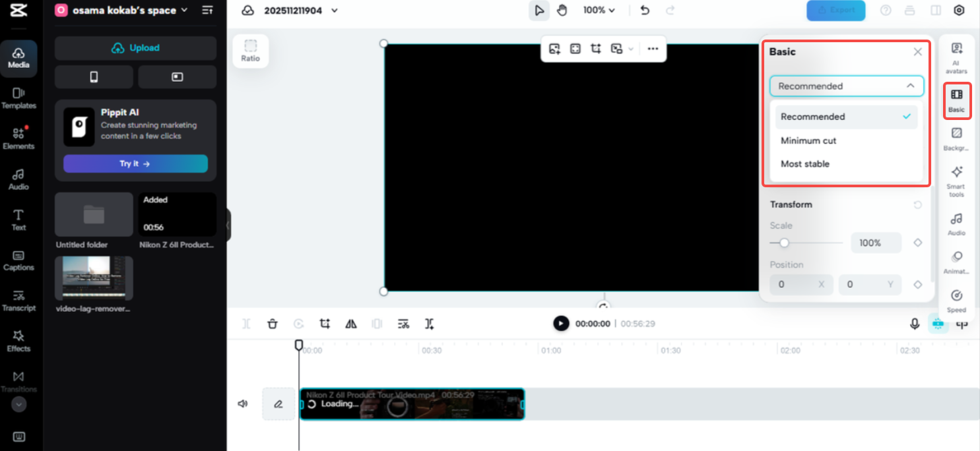Click the Upload button
Viewport: 980px width, 451px height.
(135, 47)
